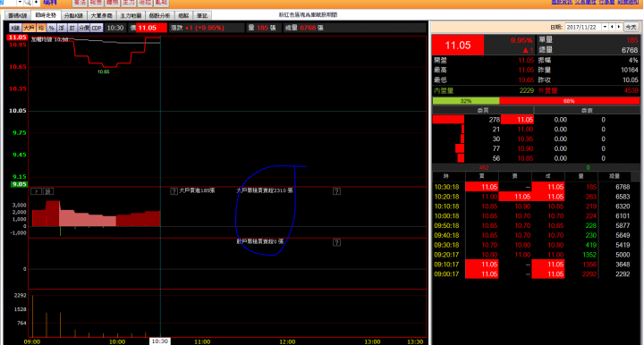The width and height of the screenshot is (644, 345).
Task: Switch to the 大單券商 tab
Action: (101, 15)
